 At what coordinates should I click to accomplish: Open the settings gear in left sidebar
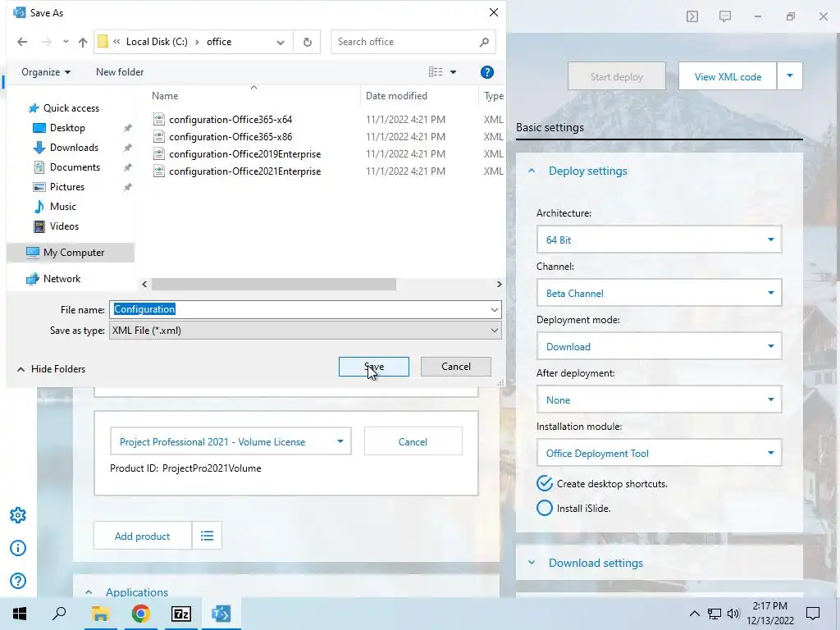[18, 515]
